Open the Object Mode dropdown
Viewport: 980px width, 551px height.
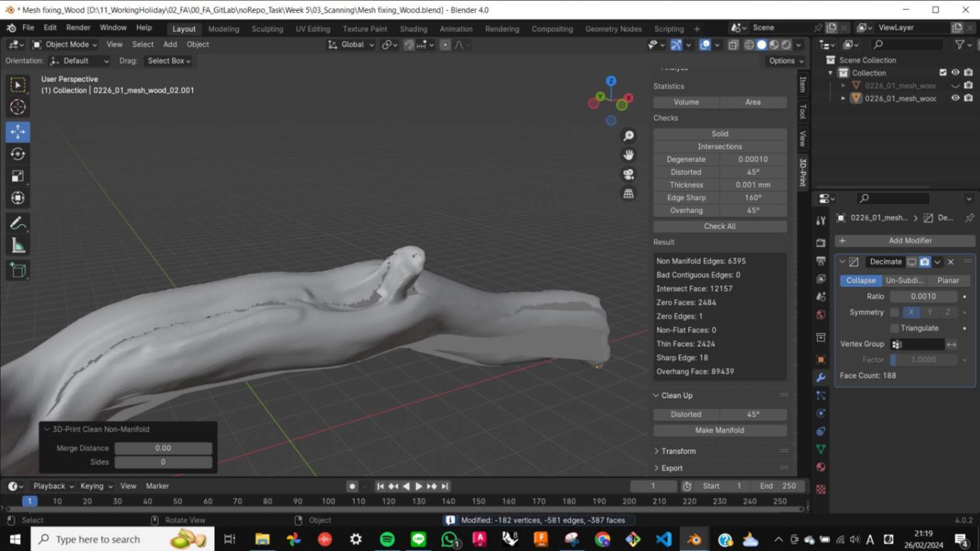[x=65, y=45]
